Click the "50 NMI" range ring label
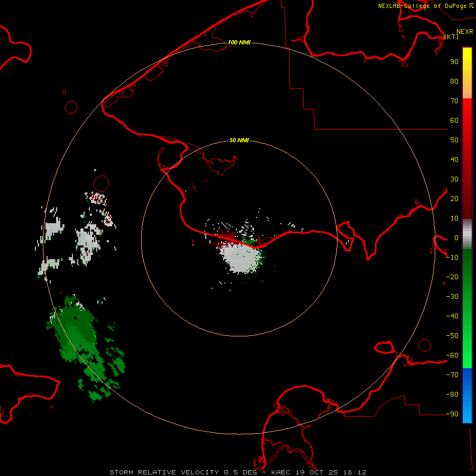This screenshot has width=476, height=476. click(239, 140)
